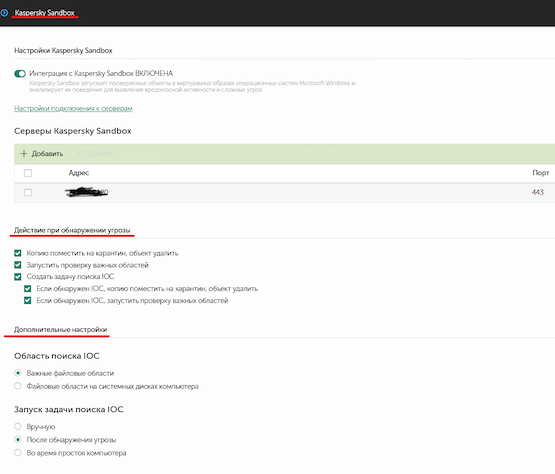Click the 'Настройки Kaspersky Sandbox' section heading
Viewport: 555px width, 474px height.
63,51
